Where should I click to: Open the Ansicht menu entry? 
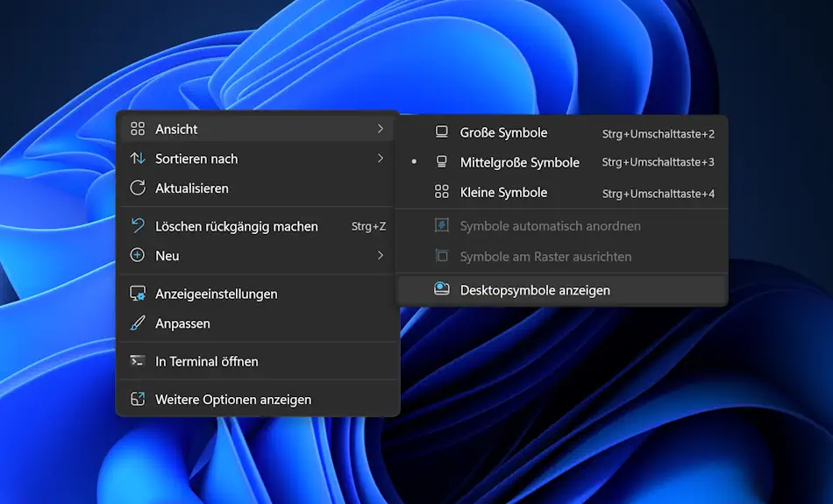(258, 129)
